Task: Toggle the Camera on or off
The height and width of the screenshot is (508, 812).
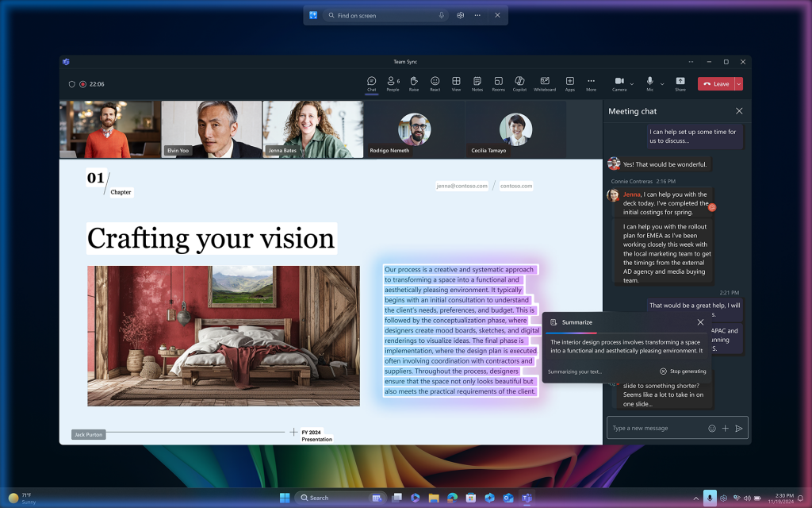Action: [619, 83]
